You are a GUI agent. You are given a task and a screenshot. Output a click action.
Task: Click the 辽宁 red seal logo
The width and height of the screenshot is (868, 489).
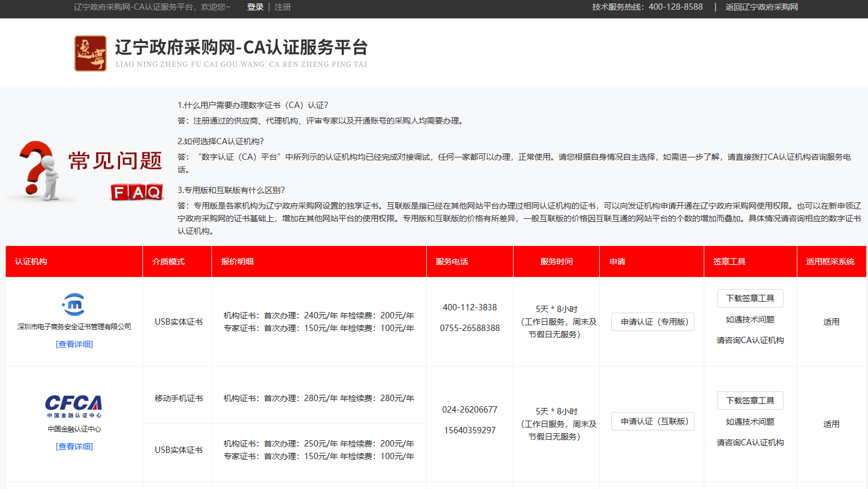[90, 53]
